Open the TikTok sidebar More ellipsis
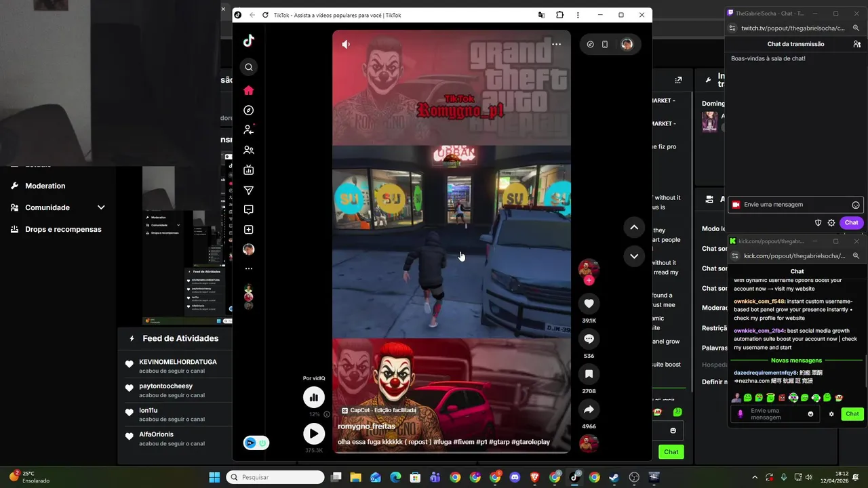The height and width of the screenshot is (488, 868). [249, 269]
